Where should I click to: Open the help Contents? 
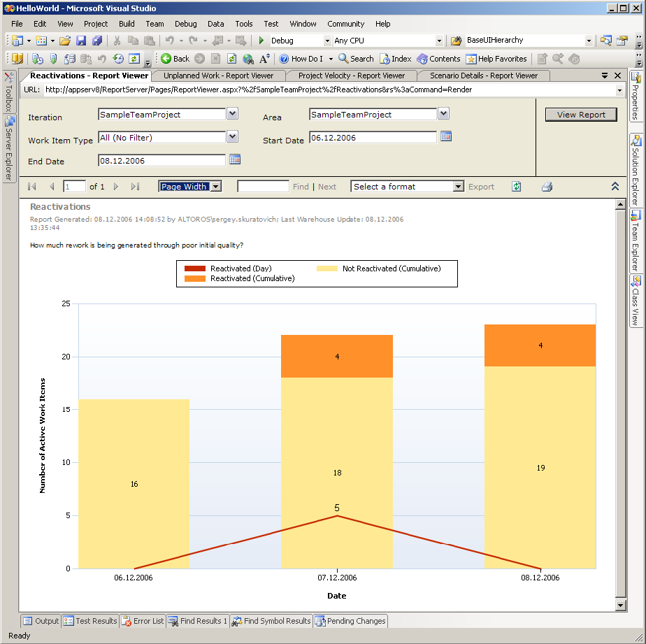pyautogui.click(x=438, y=59)
